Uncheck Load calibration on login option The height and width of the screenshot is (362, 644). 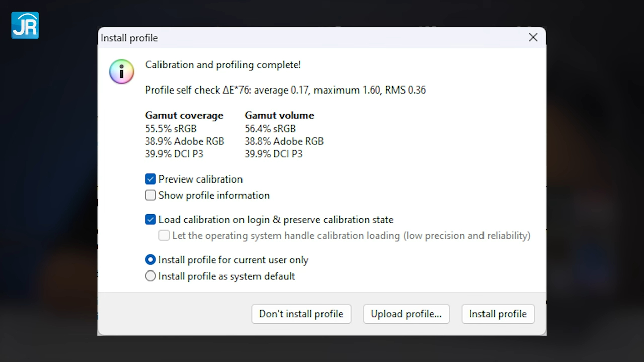point(150,220)
